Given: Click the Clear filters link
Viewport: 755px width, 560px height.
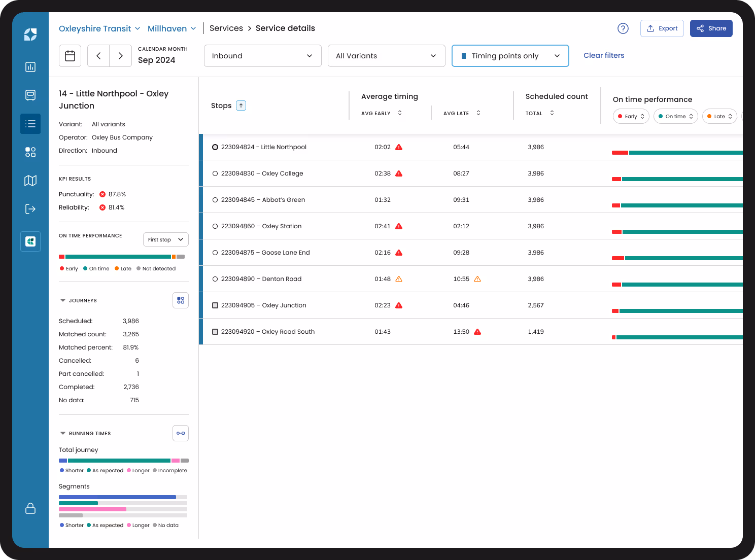Looking at the screenshot, I should click(x=604, y=55).
